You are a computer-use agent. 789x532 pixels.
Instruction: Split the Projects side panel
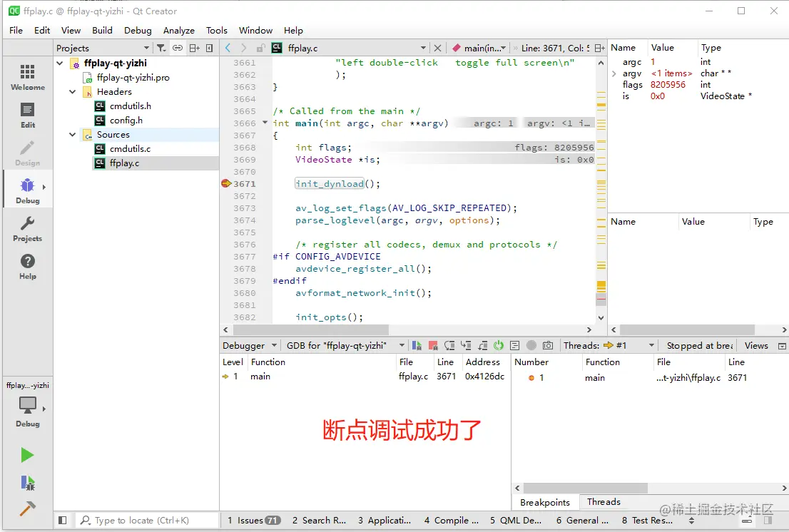(194, 48)
